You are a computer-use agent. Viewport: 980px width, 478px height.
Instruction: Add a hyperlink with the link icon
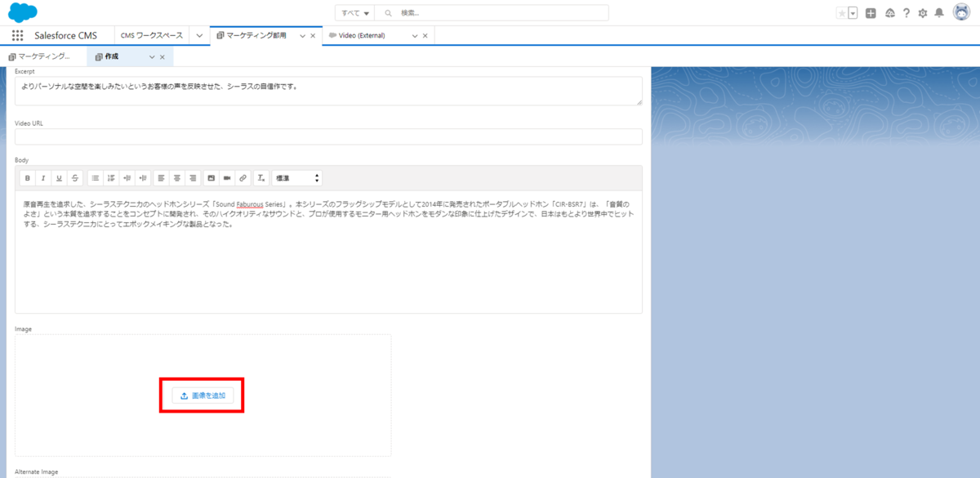(243, 177)
